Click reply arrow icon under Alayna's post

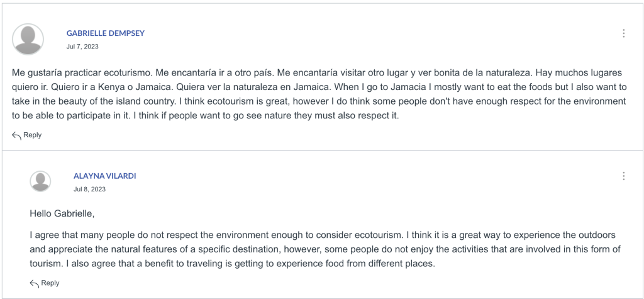point(35,283)
